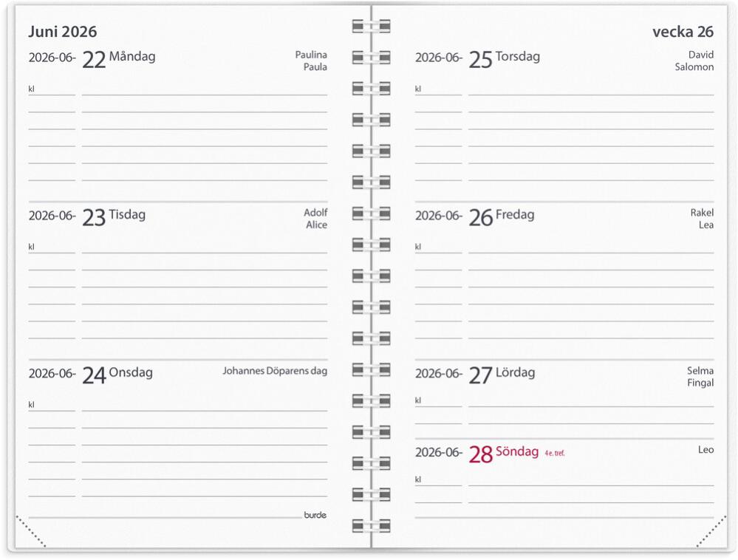Select the 27 Lördag date header

click(x=502, y=374)
